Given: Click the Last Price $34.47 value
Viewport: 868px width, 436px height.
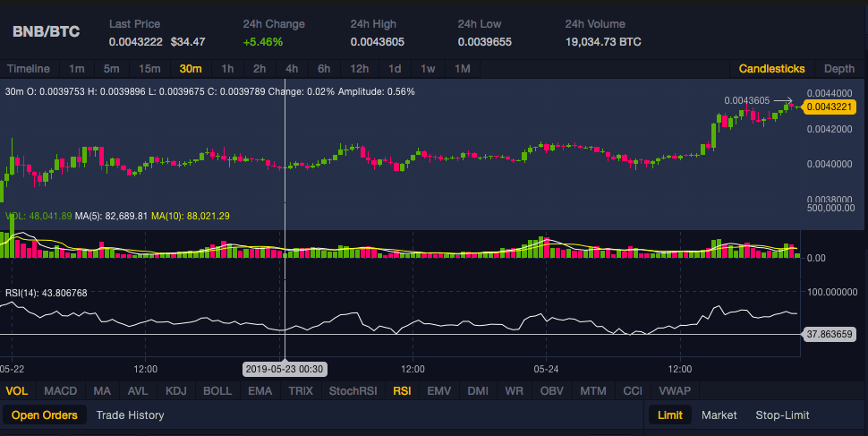Looking at the screenshot, I should click(x=188, y=42).
